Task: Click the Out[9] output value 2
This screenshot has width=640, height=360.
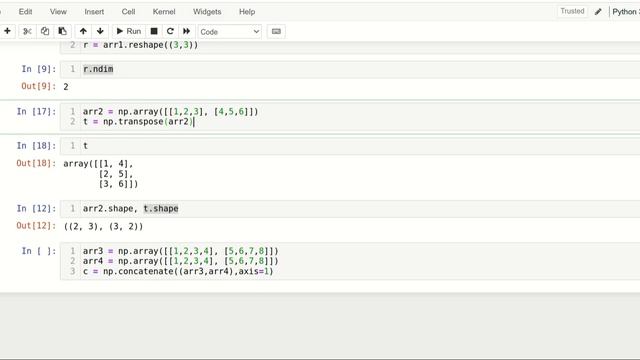Action: [66, 87]
